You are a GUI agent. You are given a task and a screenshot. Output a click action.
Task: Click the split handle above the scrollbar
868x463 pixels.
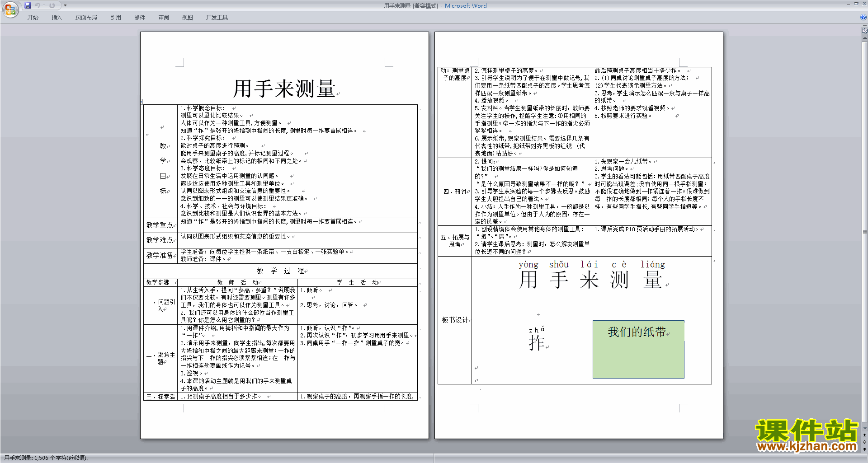tap(865, 26)
